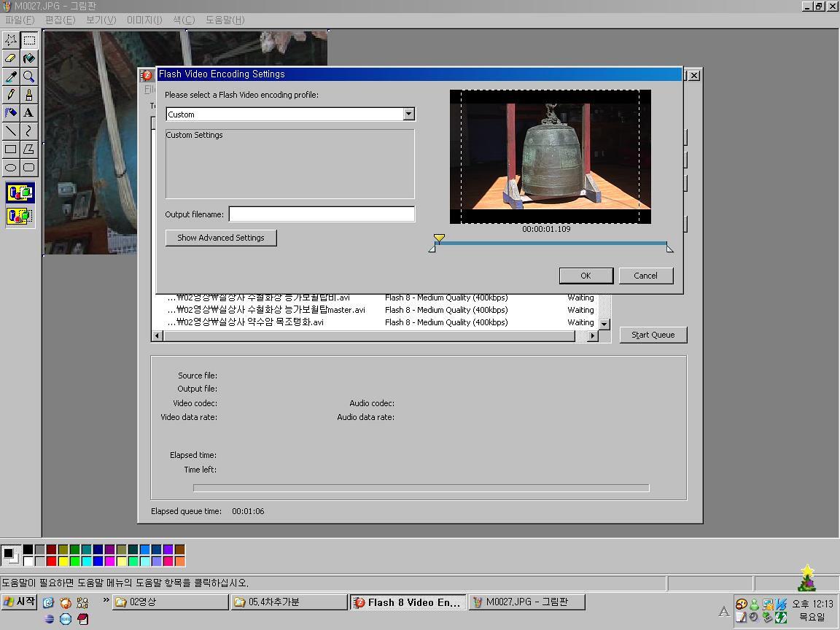Pick the white swatch in the palette
Image resolution: width=840 pixels, height=630 pixels.
(x=28, y=561)
